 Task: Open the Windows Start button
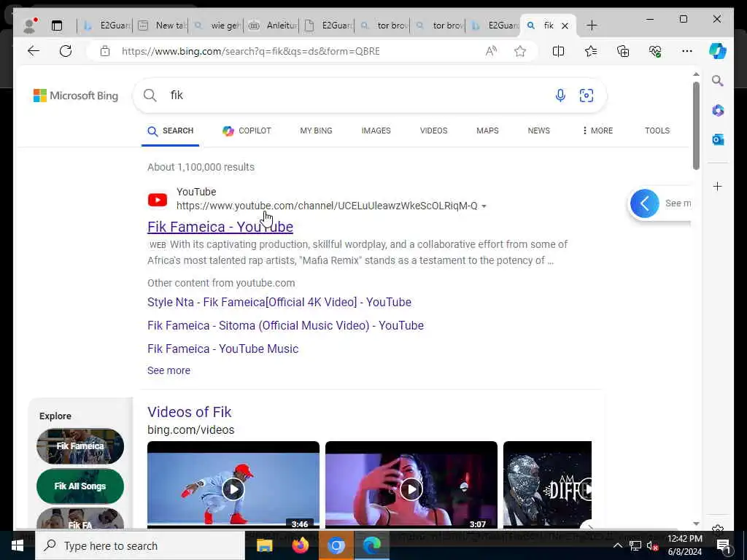coord(18,545)
